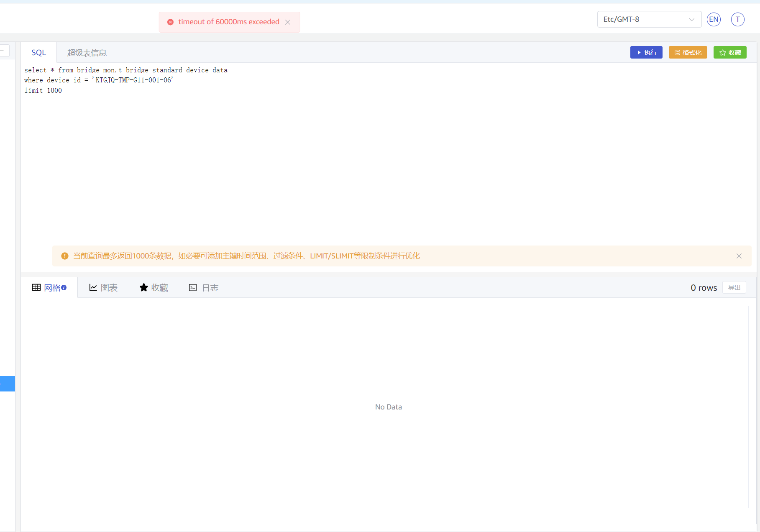
Task: Switch to the SQL tab
Action: (x=38, y=53)
